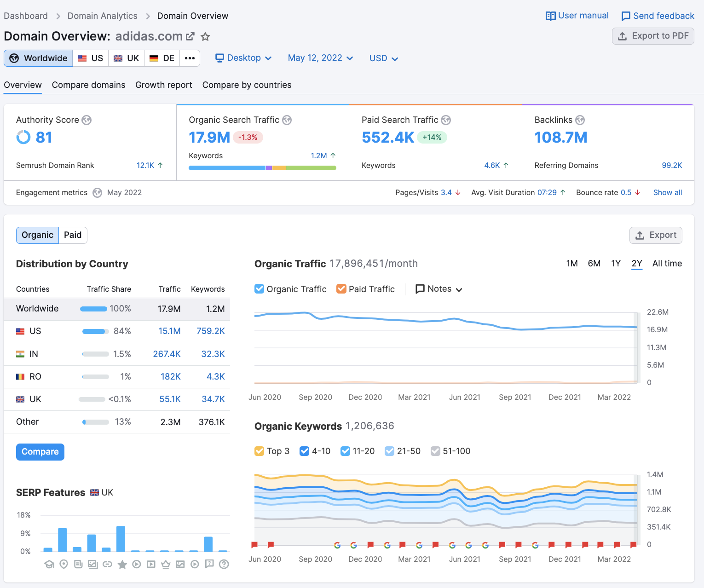704x588 pixels.
Task: Open the User manual book icon
Action: tap(550, 16)
